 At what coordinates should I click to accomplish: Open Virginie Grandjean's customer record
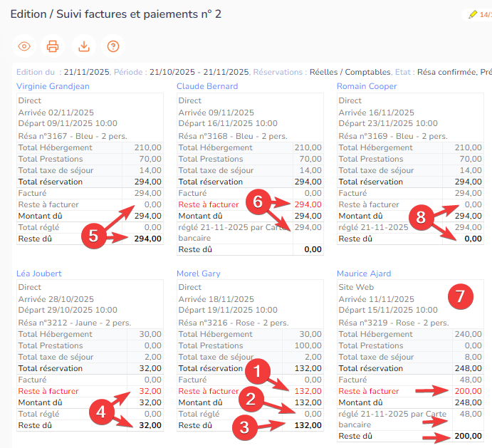[x=53, y=86]
